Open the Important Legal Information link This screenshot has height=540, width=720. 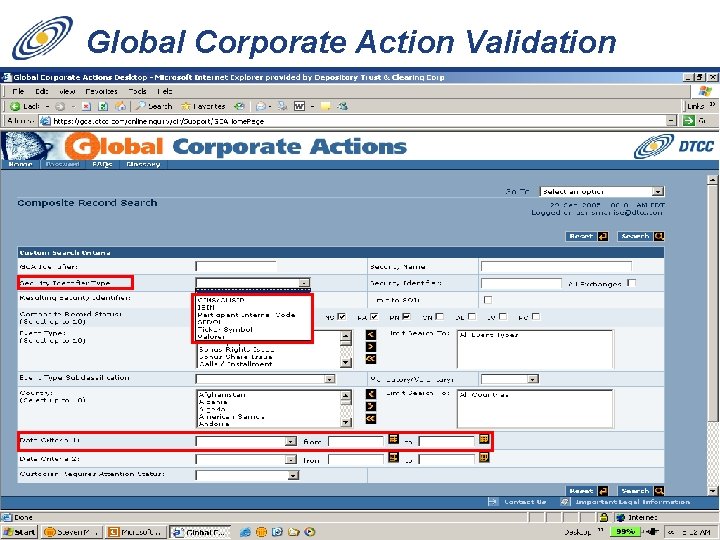tap(632, 502)
